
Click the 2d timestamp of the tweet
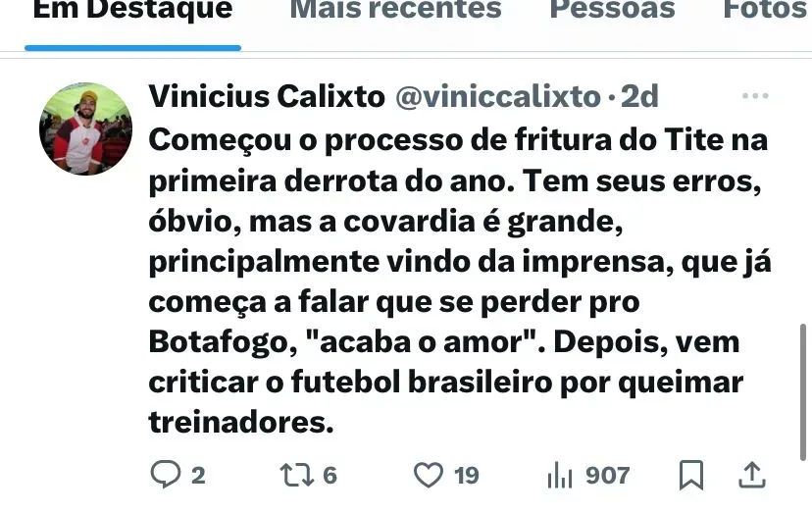click(639, 96)
